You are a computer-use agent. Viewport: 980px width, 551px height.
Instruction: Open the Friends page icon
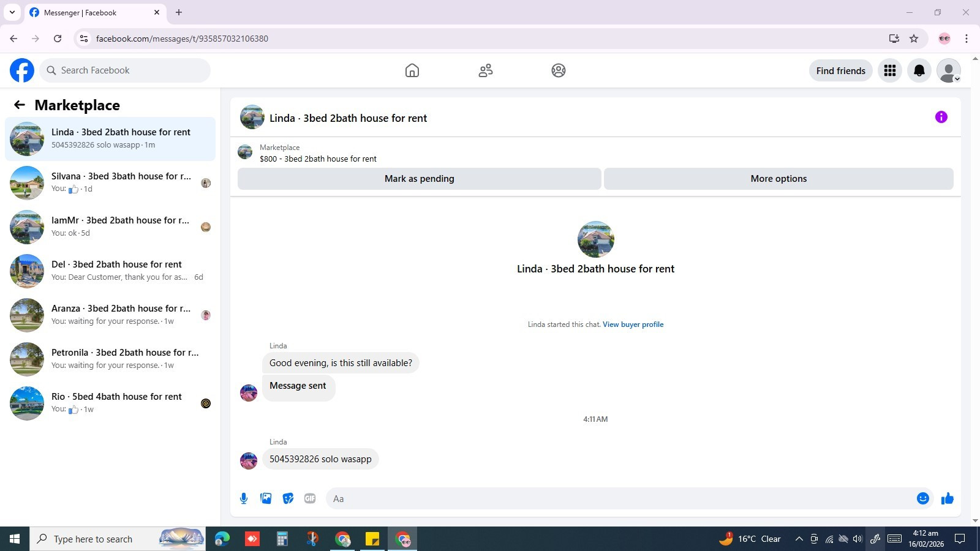pyautogui.click(x=486, y=70)
